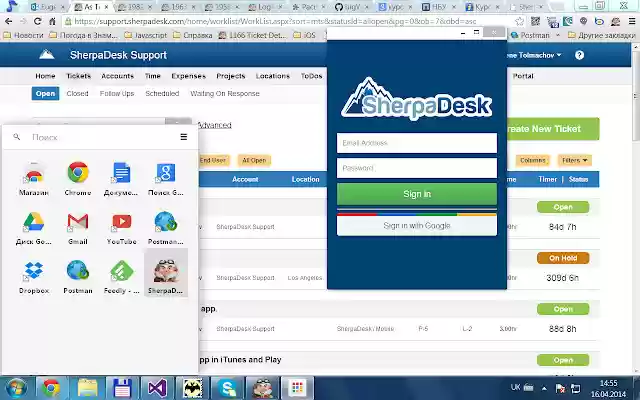Open Gmail app in launcher
The width and height of the screenshot is (640, 400).
pos(78,228)
